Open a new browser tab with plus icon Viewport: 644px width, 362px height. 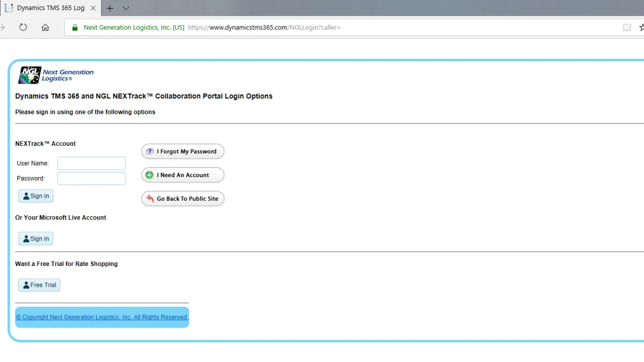pyautogui.click(x=110, y=8)
